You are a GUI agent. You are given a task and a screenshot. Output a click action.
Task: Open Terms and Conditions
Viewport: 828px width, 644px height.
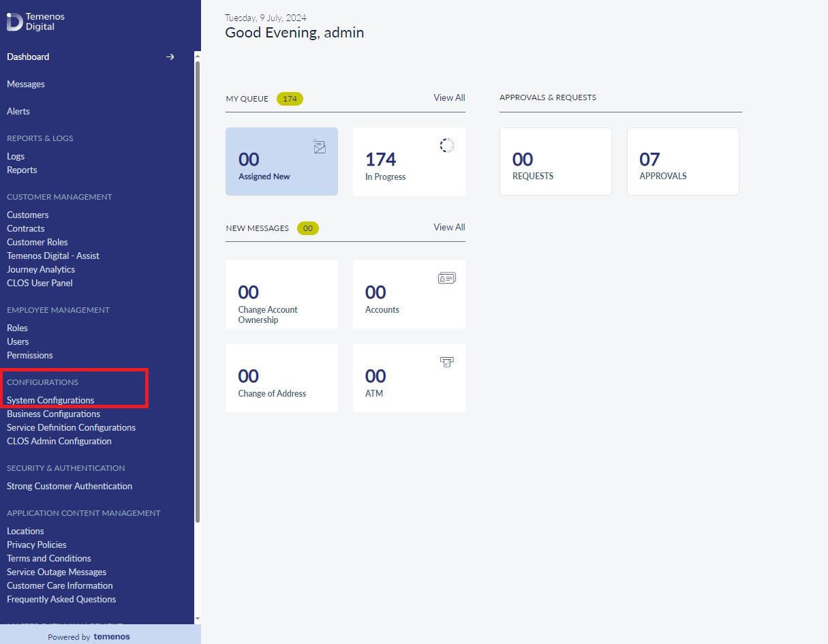click(x=49, y=558)
